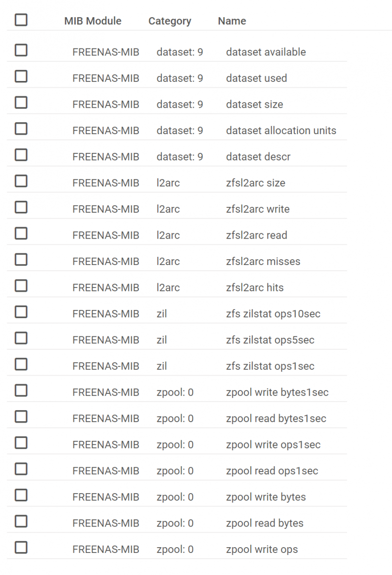Check the zpool write bytes1sec box

(x=21, y=391)
